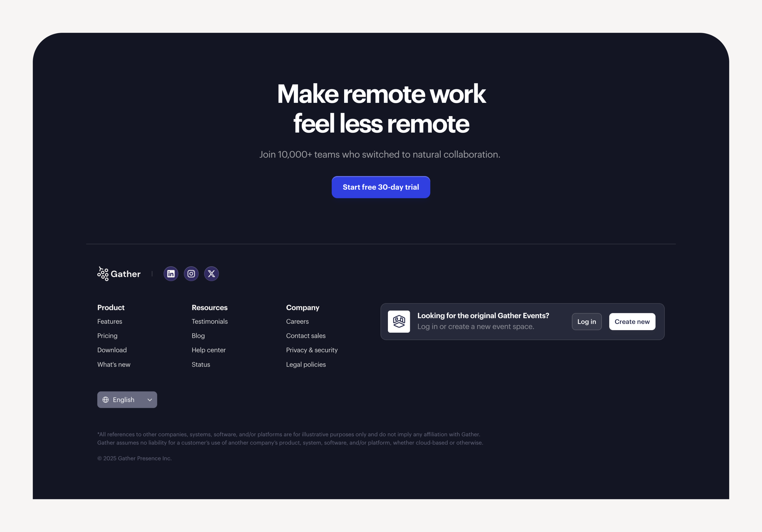Click the chevron on the English selector
762x532 pixels.
tap(149, 400)
